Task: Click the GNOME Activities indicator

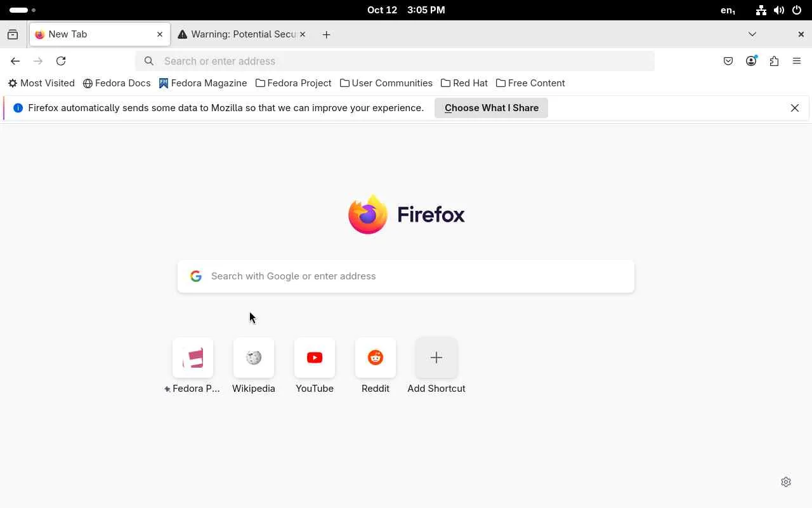Action: coord(23,10)
